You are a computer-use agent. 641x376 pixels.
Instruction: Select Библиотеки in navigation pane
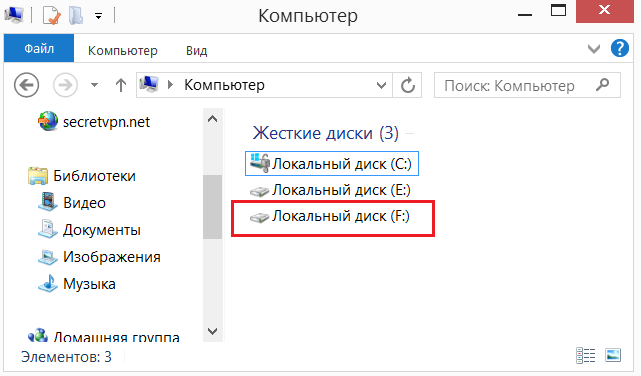pyautogui.click(x=94, y=176)
